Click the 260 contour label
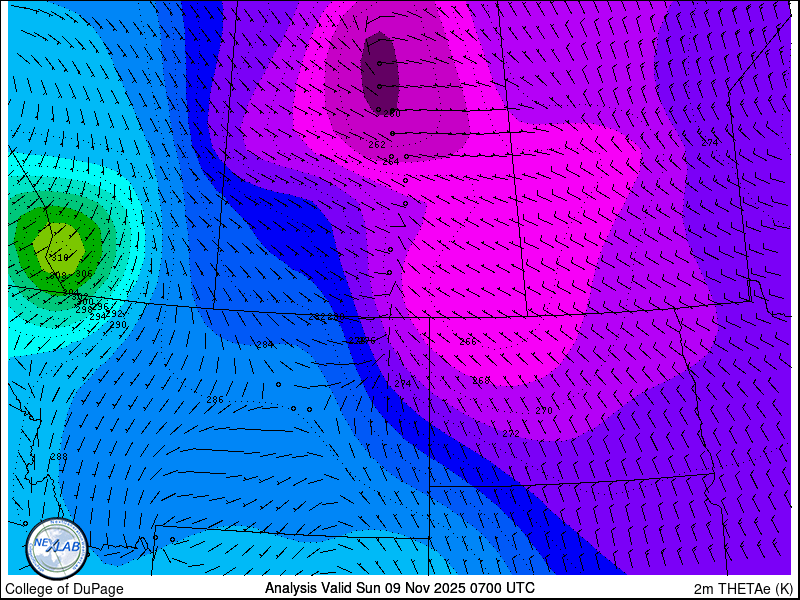The image size is (800, 600). [x=392, y=114]
